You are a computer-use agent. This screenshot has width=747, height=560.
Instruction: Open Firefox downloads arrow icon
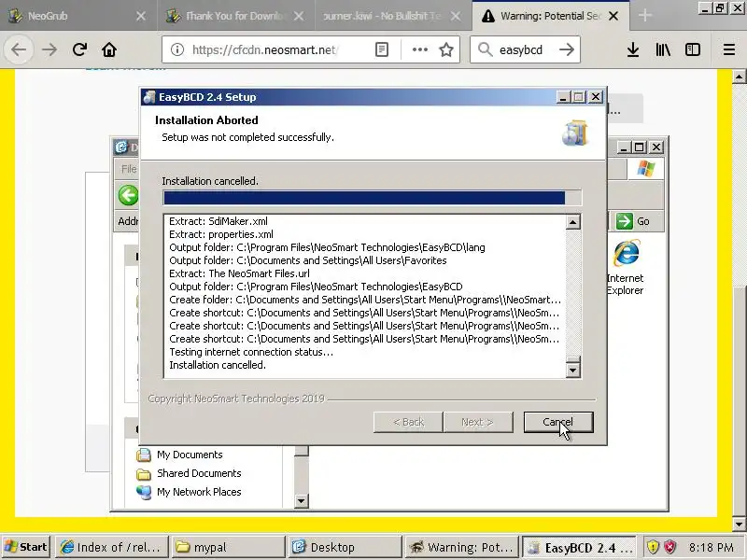coord(633,49)
